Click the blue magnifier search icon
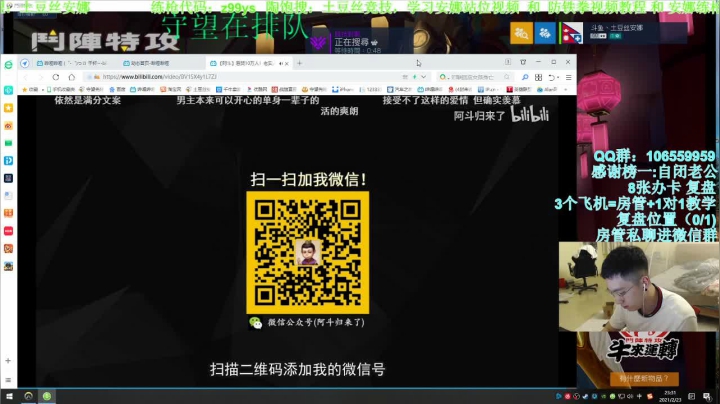Screen dimensions: 720x404 point(525,77)
